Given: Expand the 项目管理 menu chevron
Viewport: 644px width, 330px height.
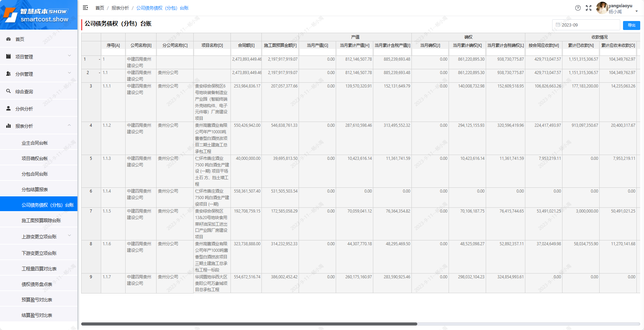Looking at the screenshot, I should (x=69, y=56).
